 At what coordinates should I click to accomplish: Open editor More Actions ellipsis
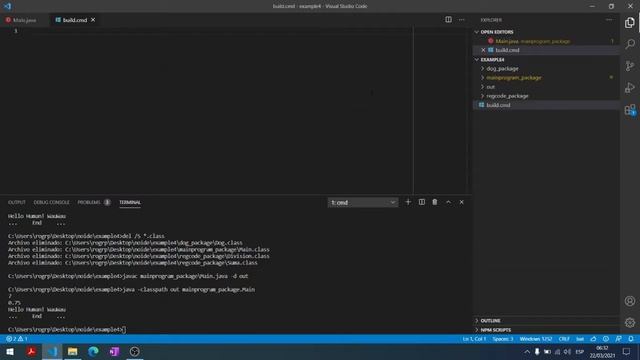461,20
